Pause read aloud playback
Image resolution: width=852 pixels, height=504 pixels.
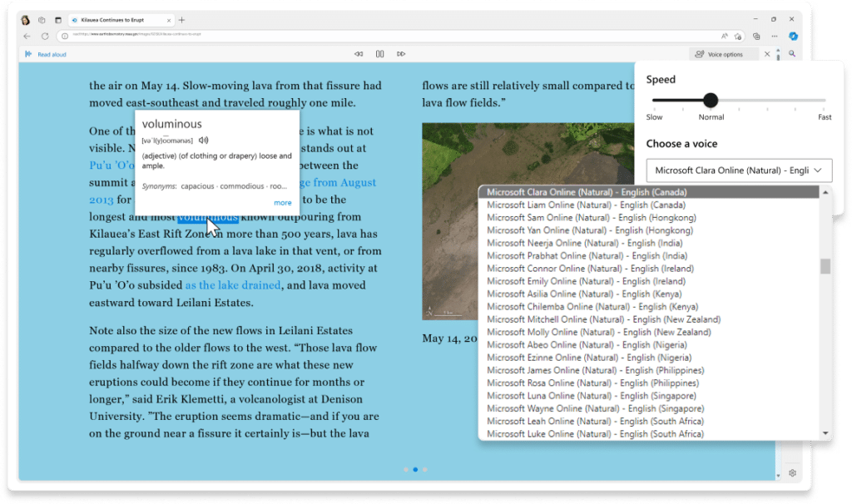(x=379, y=54)
